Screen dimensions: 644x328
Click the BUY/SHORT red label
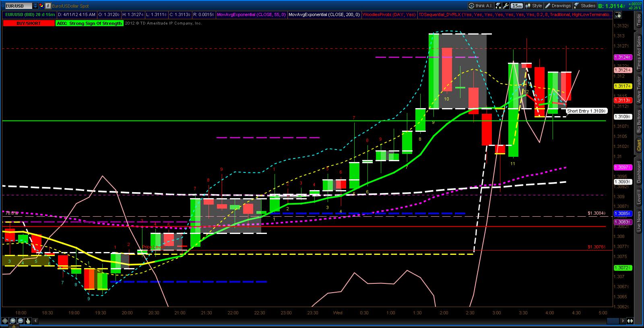click(29, 23)
